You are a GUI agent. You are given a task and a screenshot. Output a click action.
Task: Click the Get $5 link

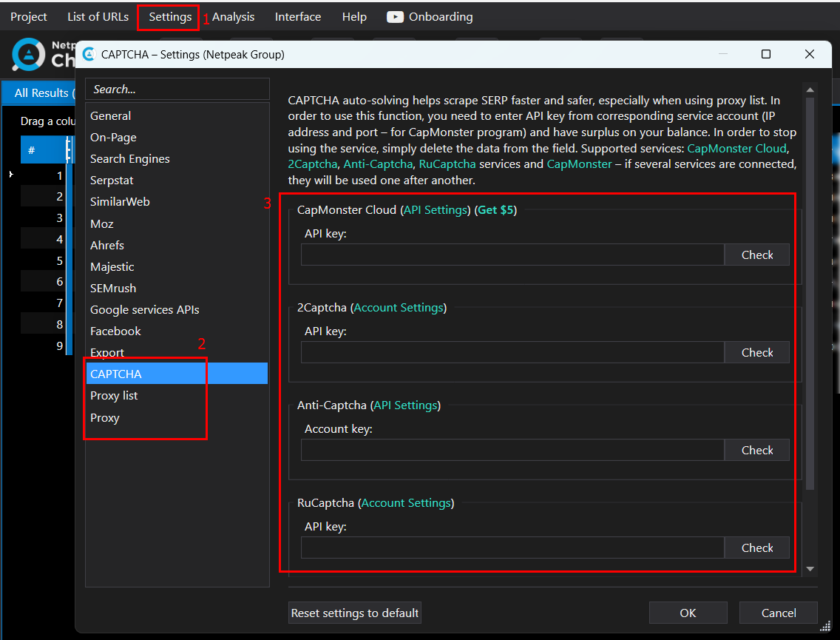(x=495, y=209)
